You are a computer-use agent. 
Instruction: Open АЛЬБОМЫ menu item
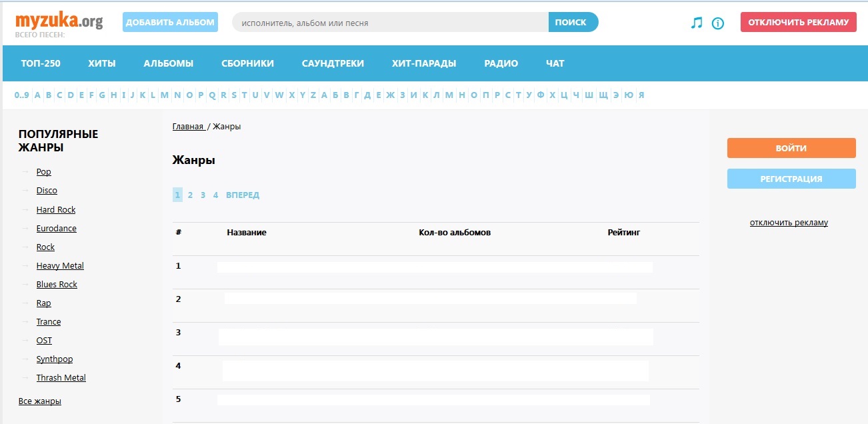pyautogui.click(x=169, y=63)
